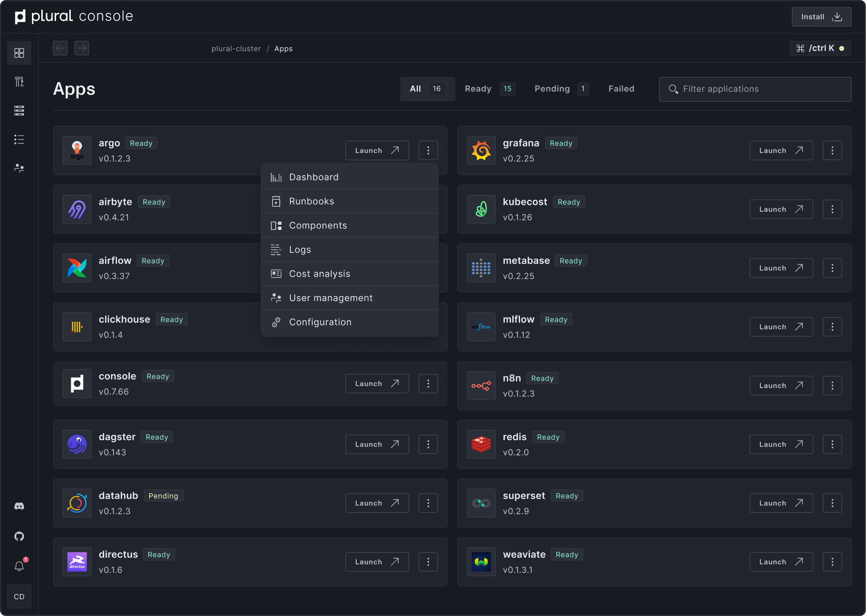Click the airbyte app logo
866x616 pixels.
[x=77, y=209]
